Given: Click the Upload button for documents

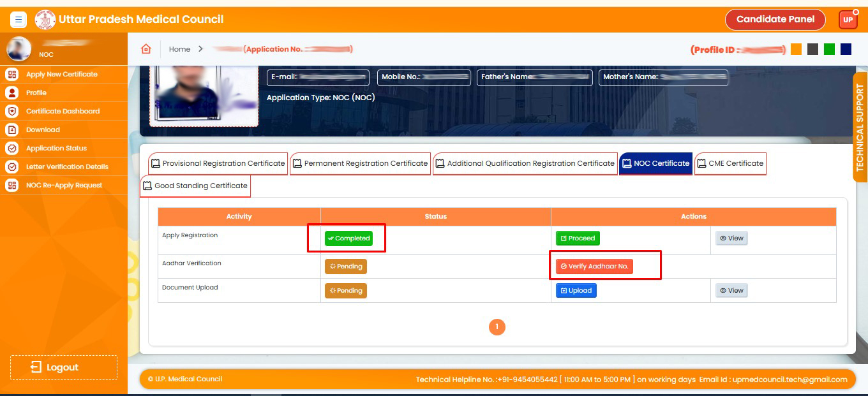Looking at the screenshot, I should (576, 291).
